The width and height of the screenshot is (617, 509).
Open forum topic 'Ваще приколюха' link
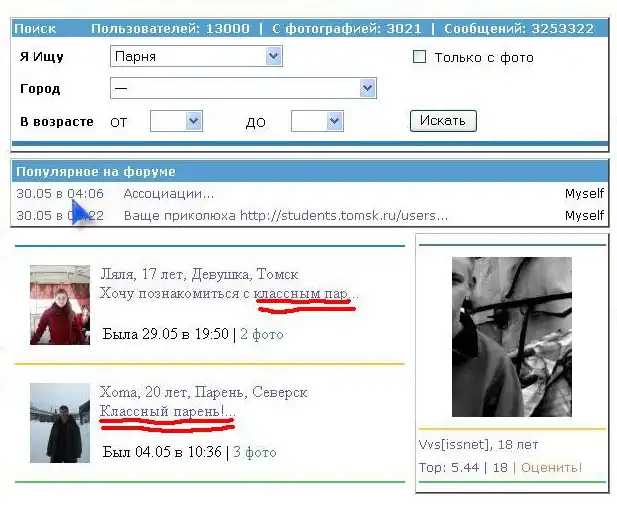pyautogui.click(x=285, y=215)
